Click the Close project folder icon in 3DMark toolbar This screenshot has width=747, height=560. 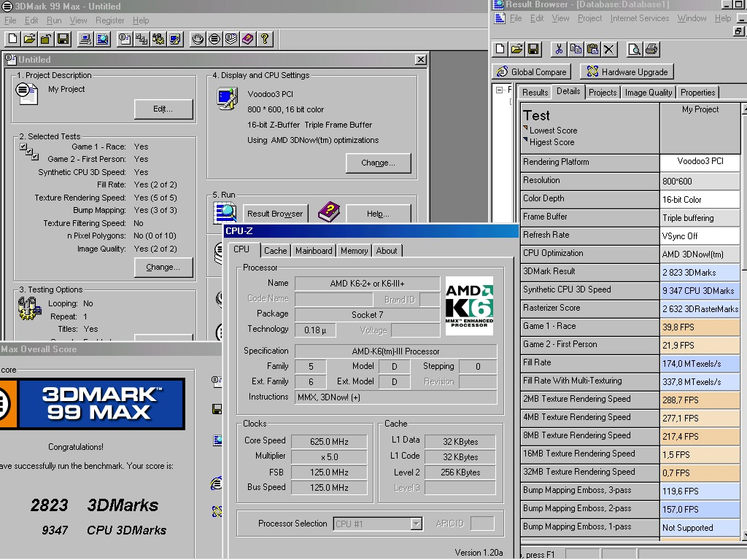tap(46, 39)
